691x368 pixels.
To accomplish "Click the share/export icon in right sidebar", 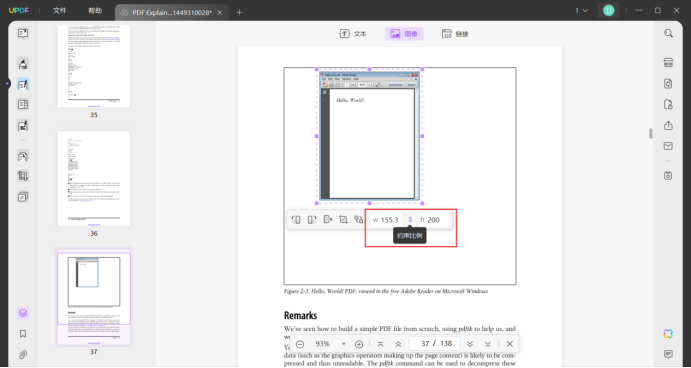I will pos(668,126).
